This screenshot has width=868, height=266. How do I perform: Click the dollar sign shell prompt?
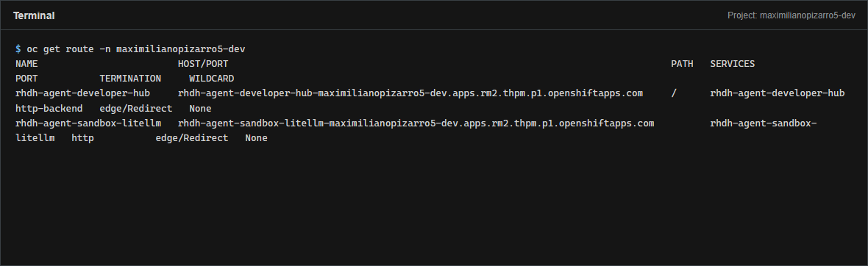[x=18, y=49]
